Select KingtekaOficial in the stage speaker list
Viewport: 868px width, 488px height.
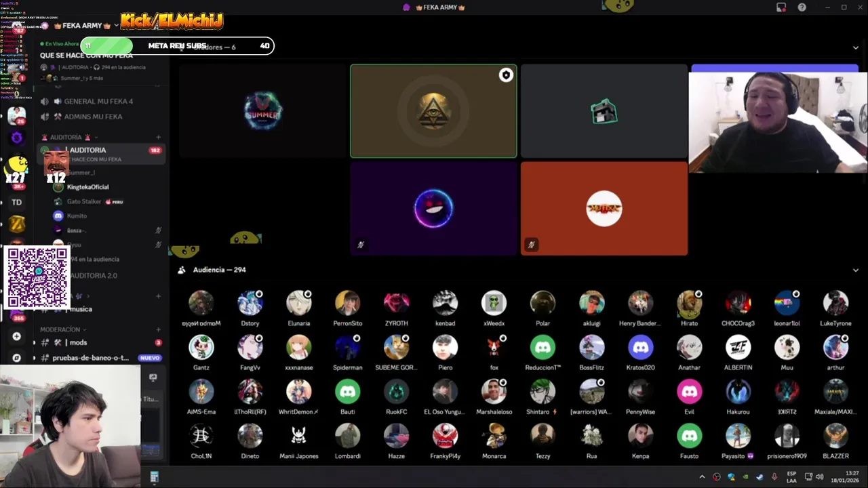click(87, 187)
